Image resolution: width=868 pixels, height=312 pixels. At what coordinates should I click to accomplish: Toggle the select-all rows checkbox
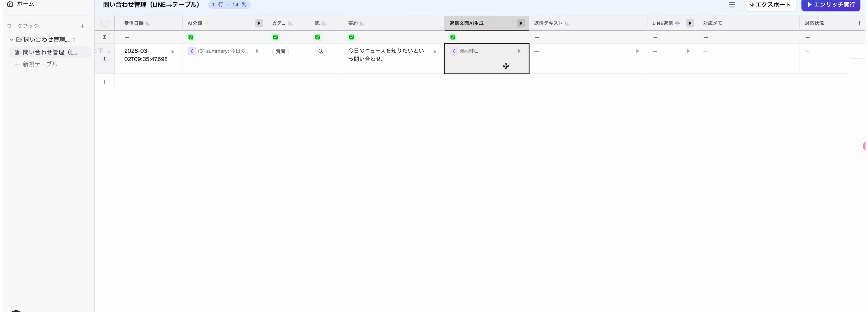pos(104,23)
